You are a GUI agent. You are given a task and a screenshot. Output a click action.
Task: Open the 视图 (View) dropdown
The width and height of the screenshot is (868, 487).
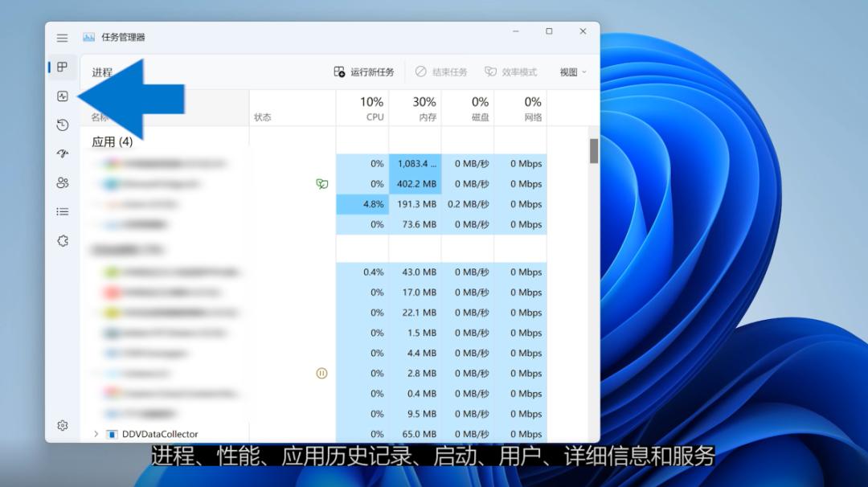571,72
